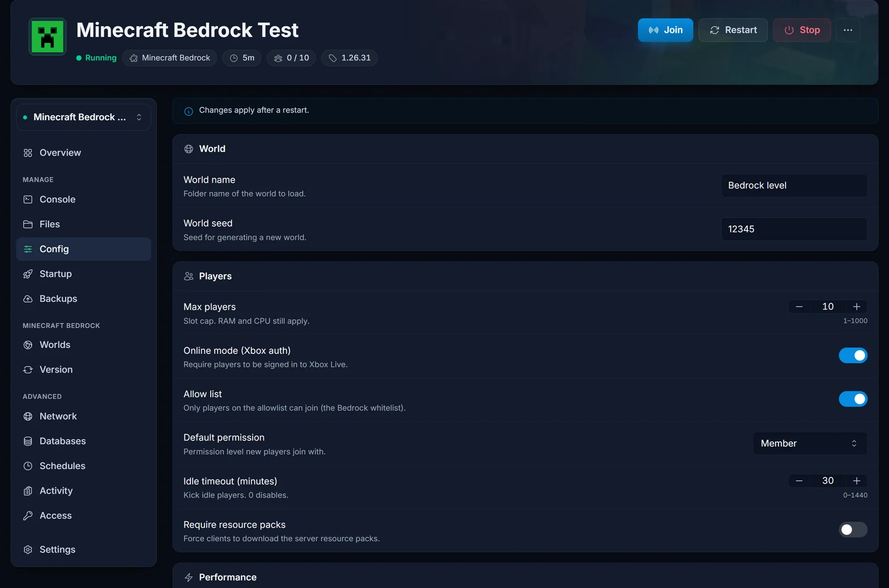The image size is (889, 588).
Task: Go to the Console page
Action: [83, 199]
